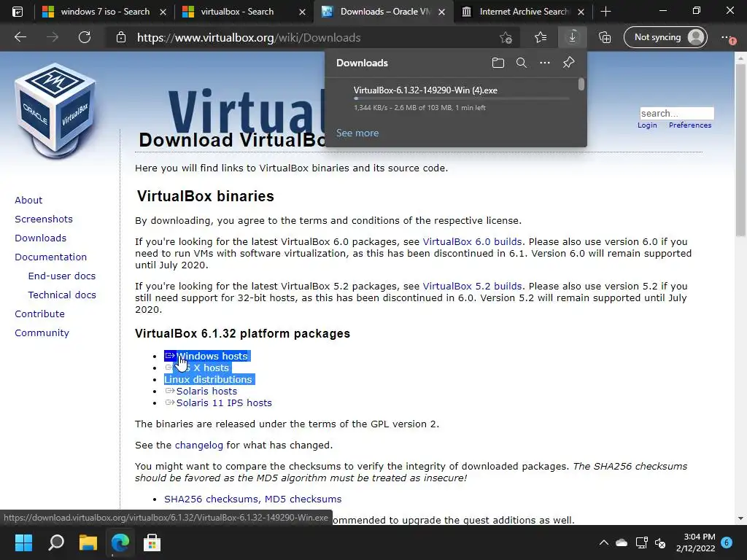Open Documentation in the sidebar
Screen dimensions: 747x560
tap(50, 257)
